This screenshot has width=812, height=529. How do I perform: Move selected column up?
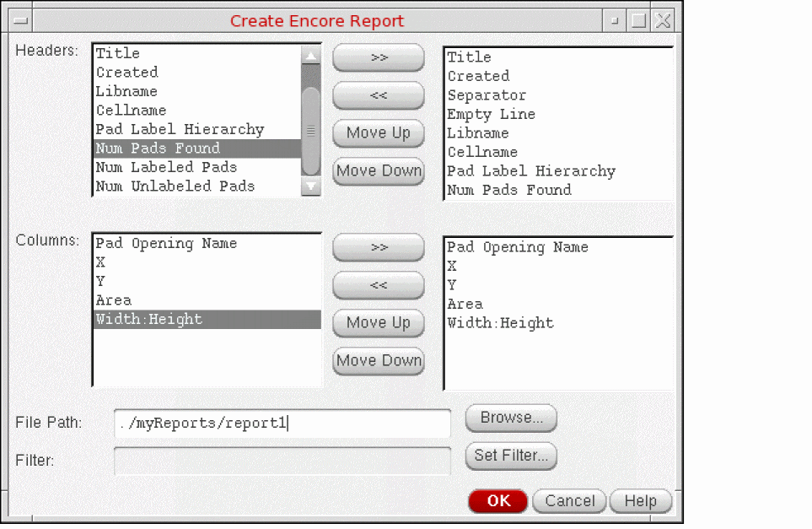[x=379, y=323]
